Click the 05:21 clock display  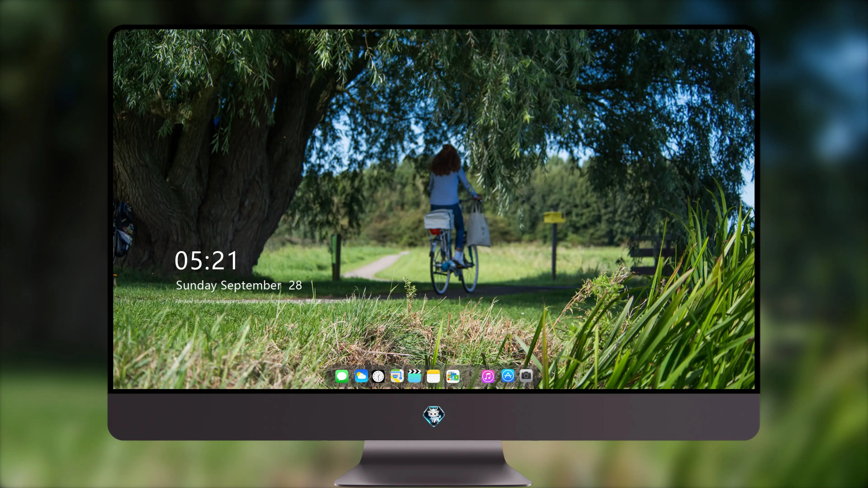point(206,261)
